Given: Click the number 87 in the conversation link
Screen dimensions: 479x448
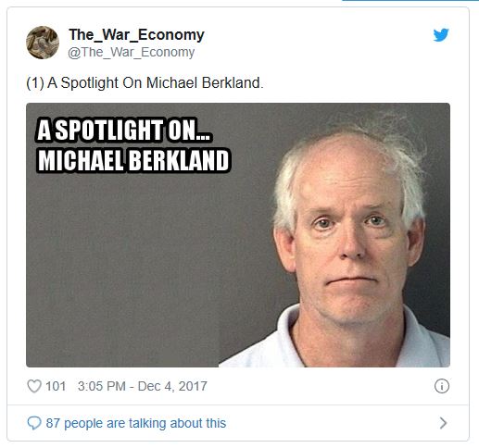Looking at the screenshot, I should (x=53, y=423).
